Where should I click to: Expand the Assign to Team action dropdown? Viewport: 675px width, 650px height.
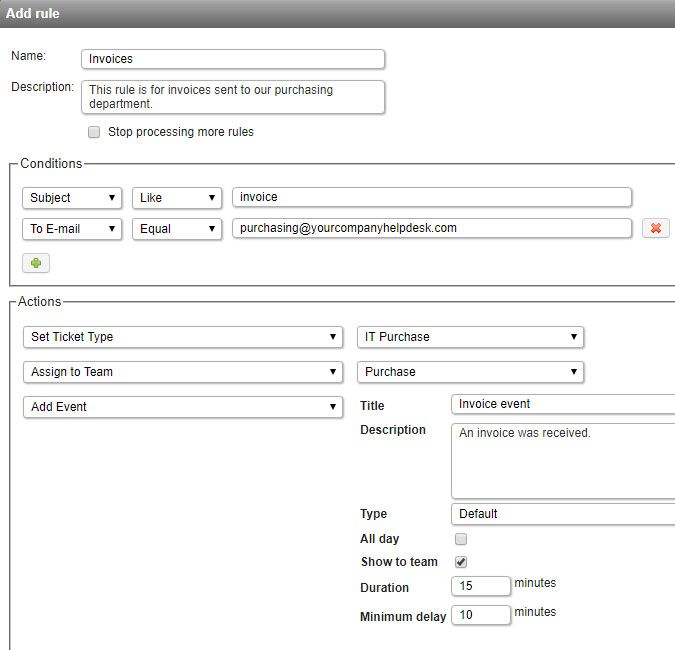point(184,372)
